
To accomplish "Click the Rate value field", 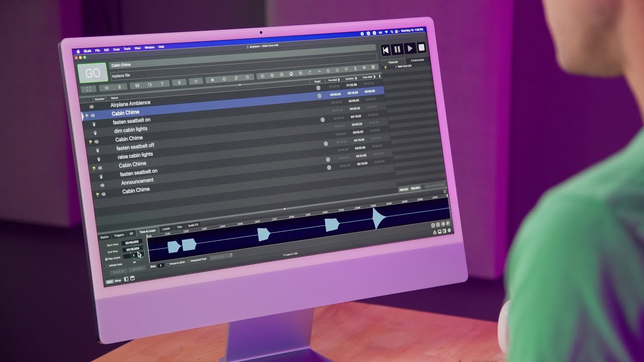I will [x=160, y=265].
